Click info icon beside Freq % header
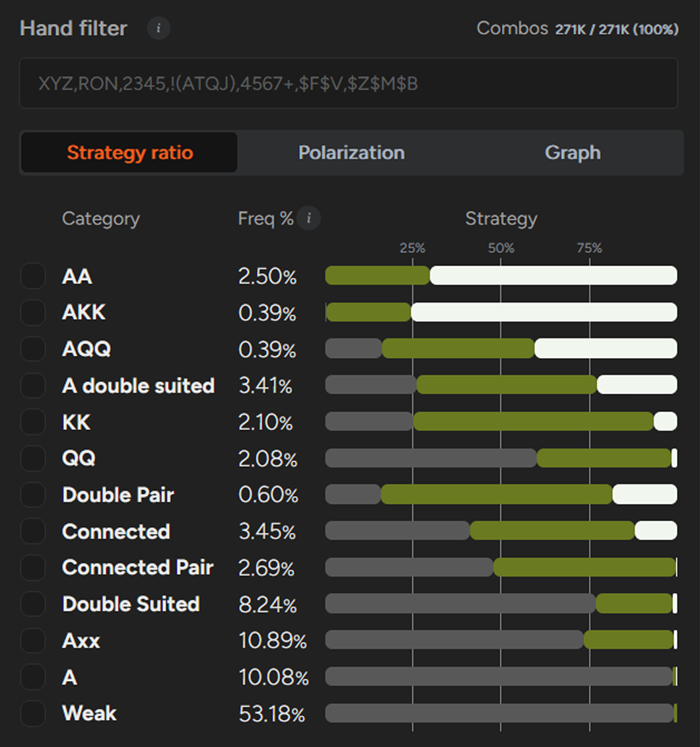The image size is (700, 747). pyautogui.click(x=308, y=218)
